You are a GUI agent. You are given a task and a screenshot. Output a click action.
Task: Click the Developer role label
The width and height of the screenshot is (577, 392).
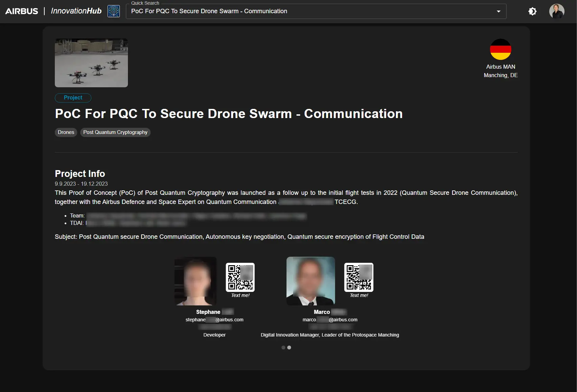[x=215, y=335]
